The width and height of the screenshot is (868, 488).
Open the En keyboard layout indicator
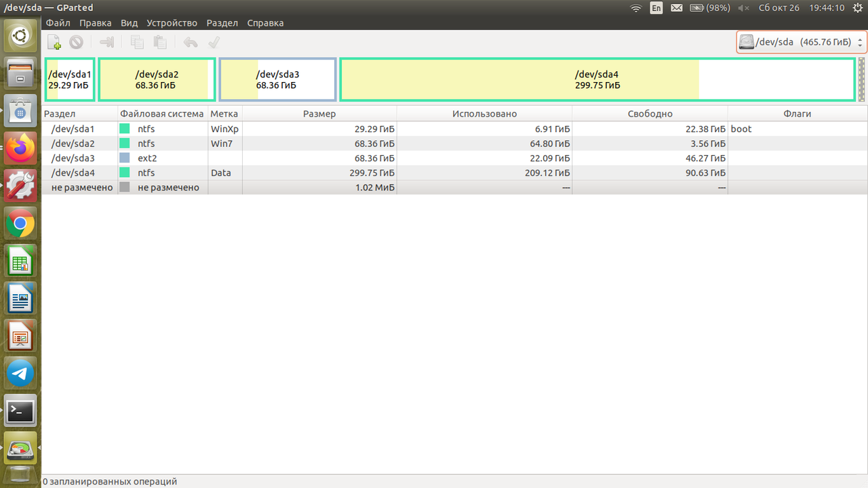(x=656, y=7)
